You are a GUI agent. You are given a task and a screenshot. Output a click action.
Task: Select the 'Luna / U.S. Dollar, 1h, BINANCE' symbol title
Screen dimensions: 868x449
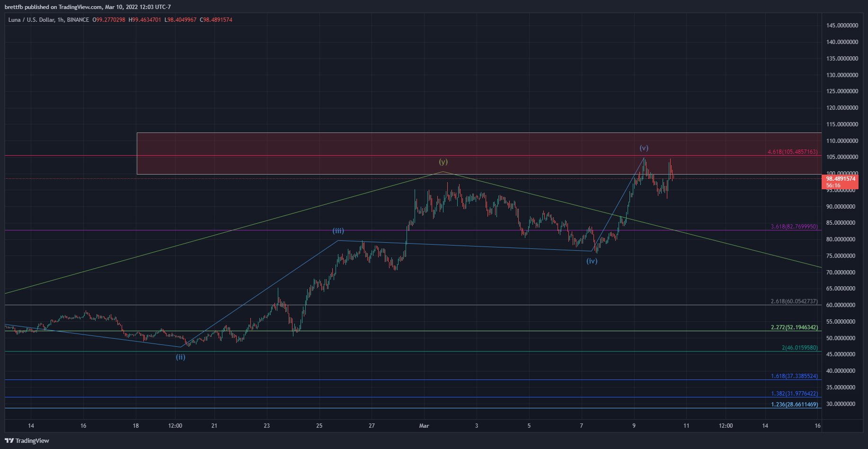click(x=49, y=20)
